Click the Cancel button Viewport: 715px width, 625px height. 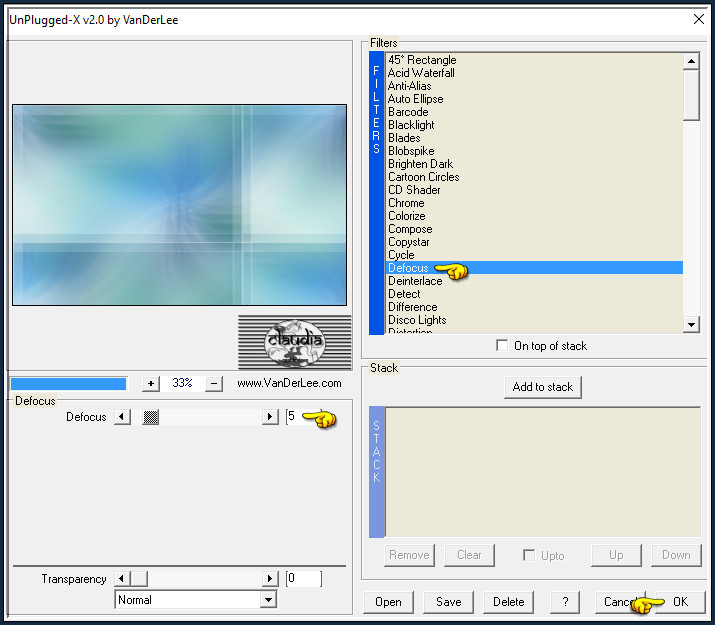[620, 602]
